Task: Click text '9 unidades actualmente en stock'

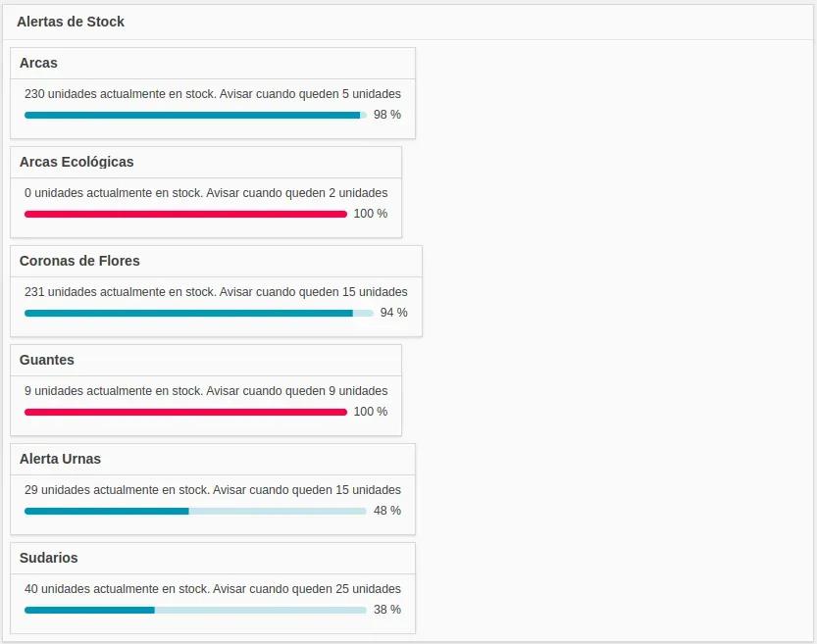Action: click(x=113, y=391)
